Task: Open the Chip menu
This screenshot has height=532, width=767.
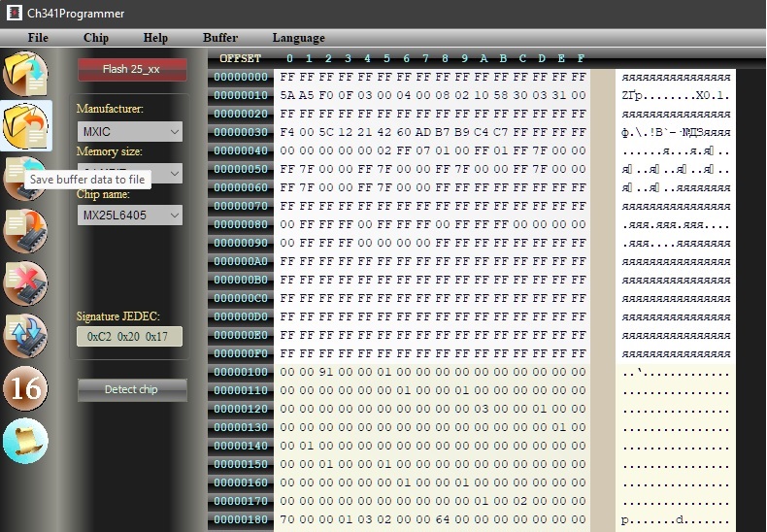Action: (96, 38)
